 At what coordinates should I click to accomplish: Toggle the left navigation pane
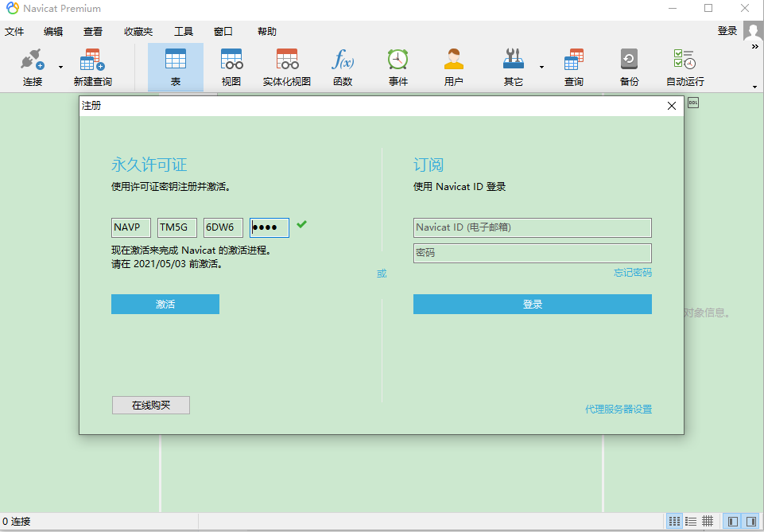pyautogui.click(x=732, y=522)
